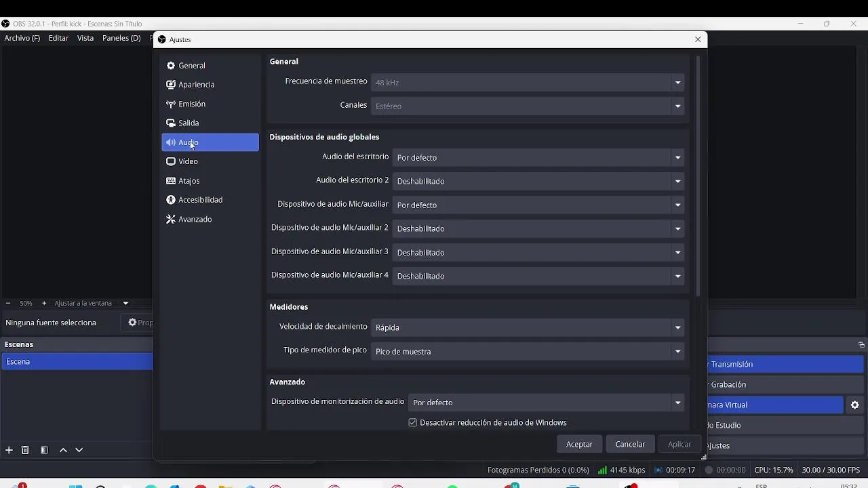Open the Editar menu
The height and width of the screenshot is (488, 868).
[58, 38]
